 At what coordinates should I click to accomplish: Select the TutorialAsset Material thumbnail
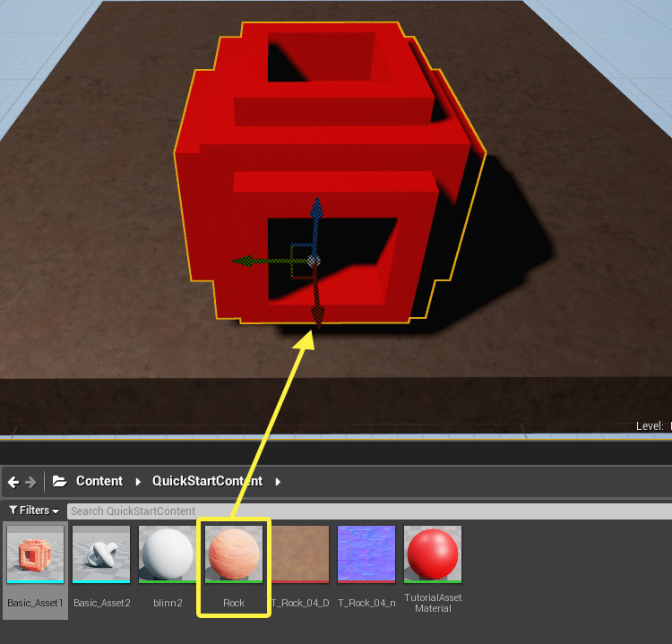pyautogui.click(x=433, y=554)
